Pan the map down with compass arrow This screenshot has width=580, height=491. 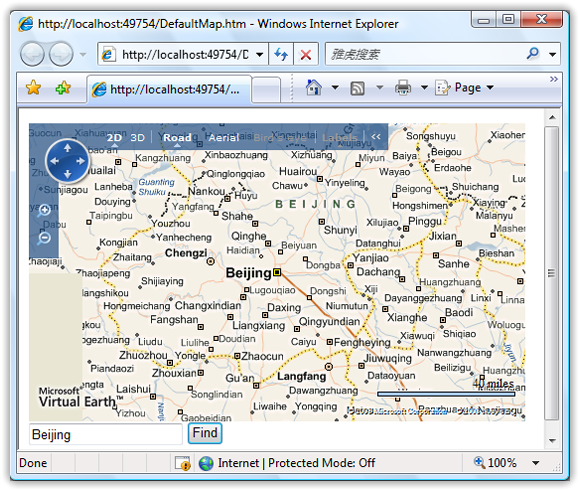click(x=67, y=174)
